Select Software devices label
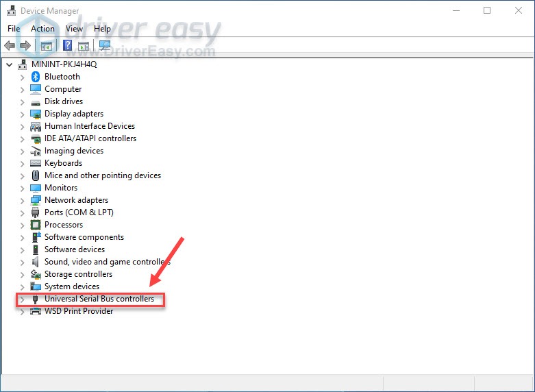Screen dimensions: 535x392 point(75,249)
